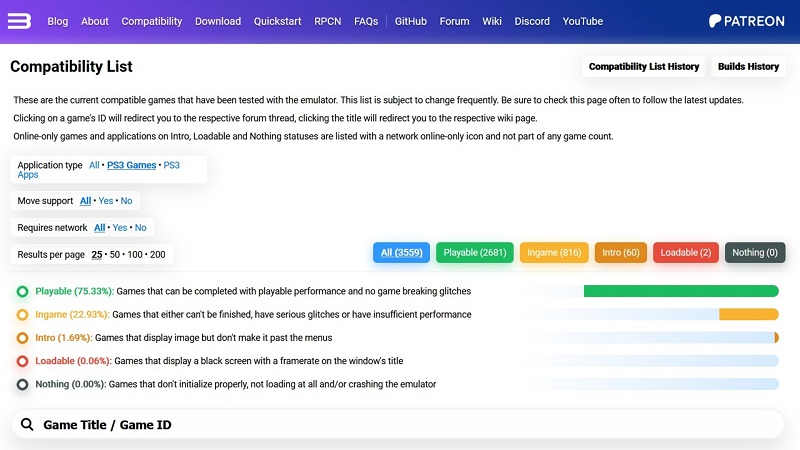Click the dark Nothing status circle

pyautogui.click(x=22, y=384)
